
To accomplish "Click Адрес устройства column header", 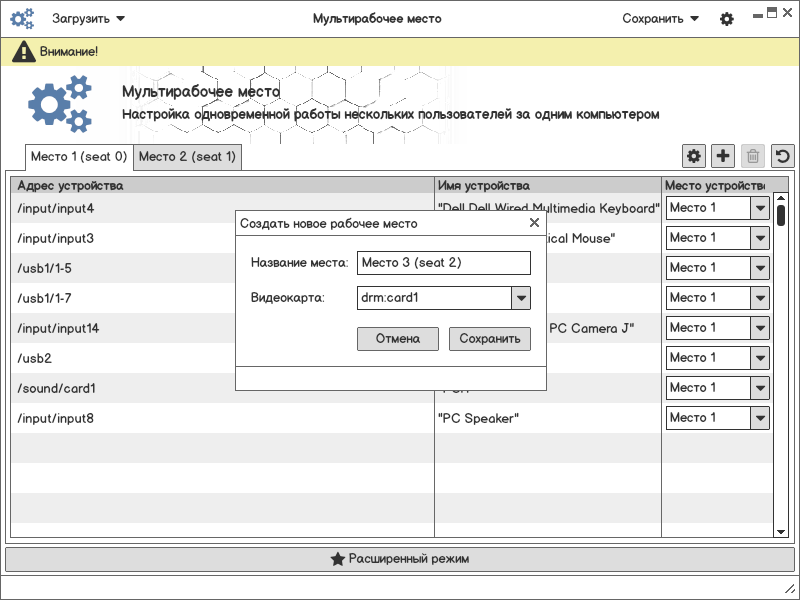I will pos(222,185).
